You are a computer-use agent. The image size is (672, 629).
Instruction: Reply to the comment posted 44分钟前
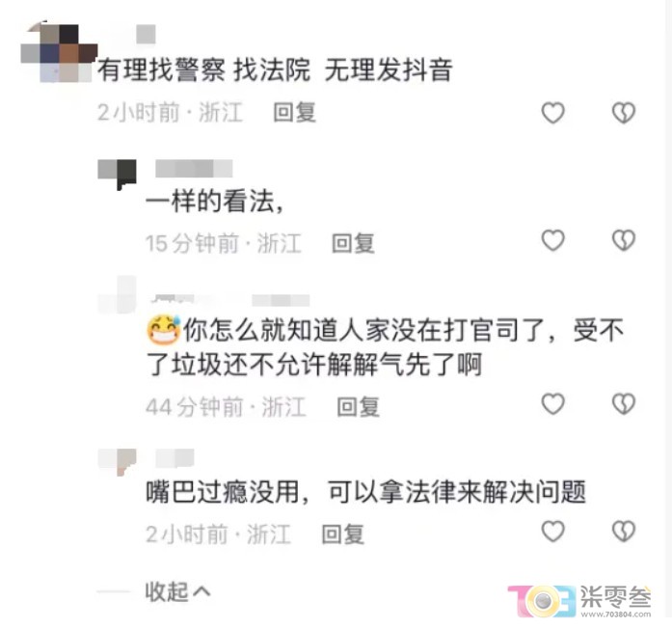[359, 407]
